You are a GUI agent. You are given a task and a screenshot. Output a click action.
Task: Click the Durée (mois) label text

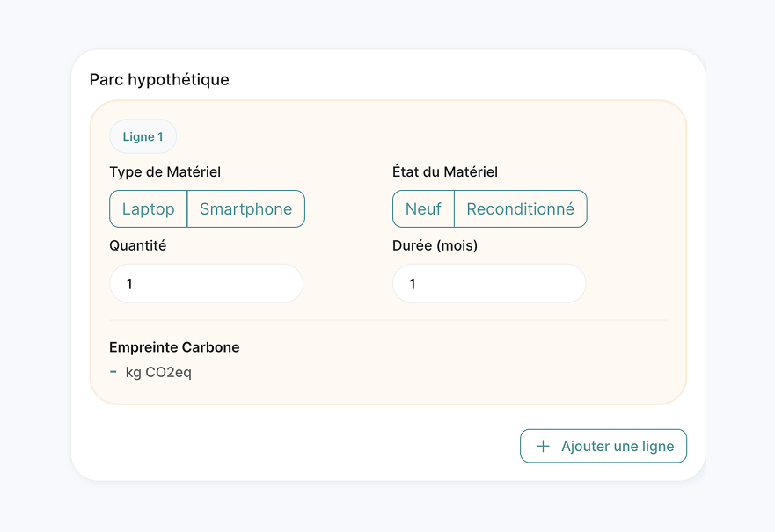pyautogui.click(x=435, y=245)
